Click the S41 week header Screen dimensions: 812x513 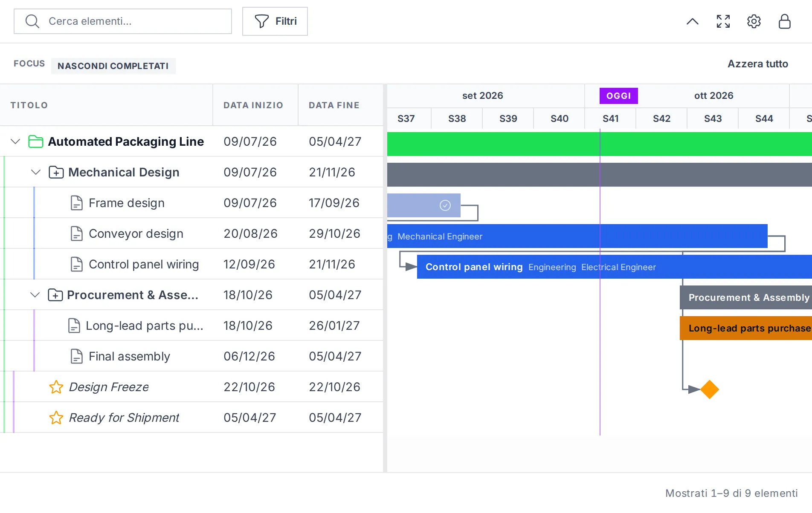click(611, 118)
